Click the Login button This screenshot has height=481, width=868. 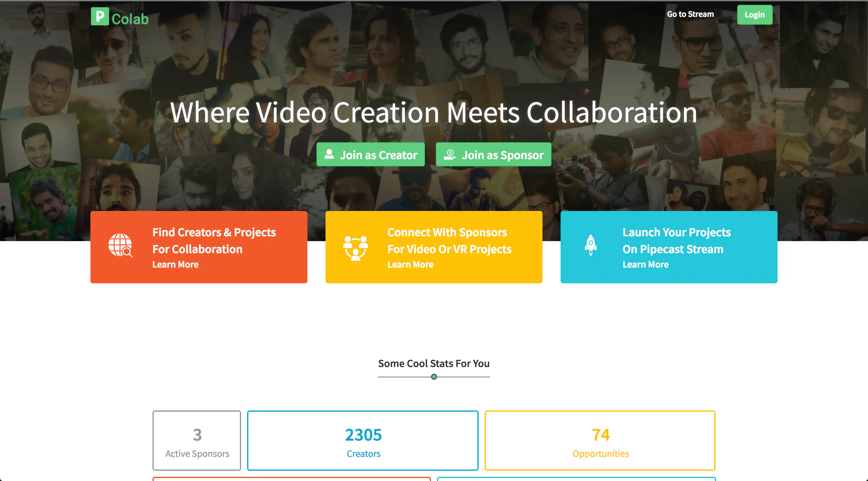click(754, 15)
